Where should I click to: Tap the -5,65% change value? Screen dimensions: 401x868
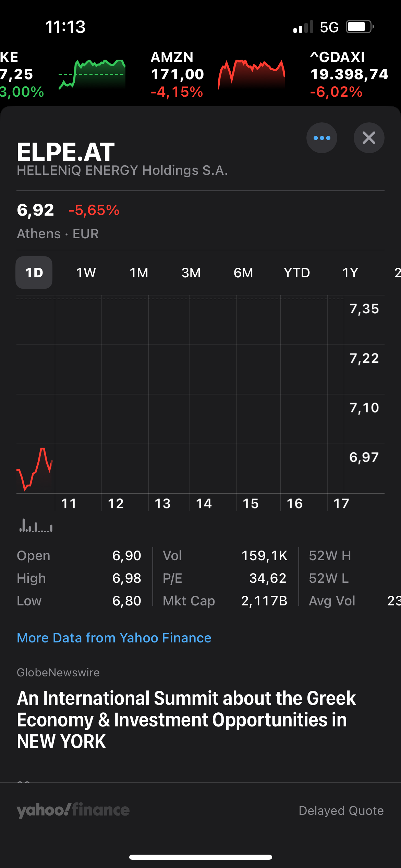94,210
